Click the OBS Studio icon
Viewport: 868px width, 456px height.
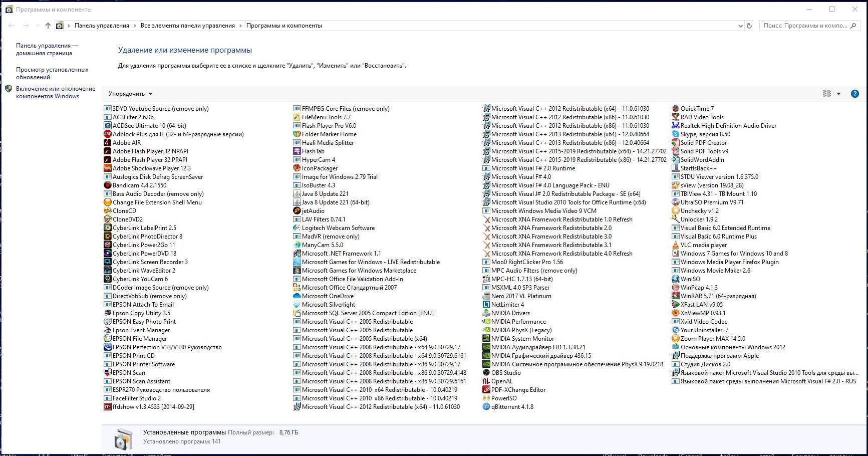pos(486,373)
